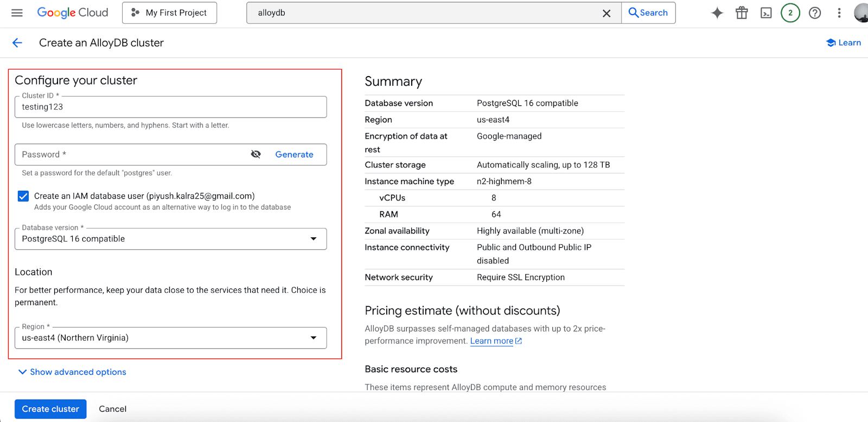868x422 pixels.
Task: Expand Show advanced options
Action: tap(72, 372)
